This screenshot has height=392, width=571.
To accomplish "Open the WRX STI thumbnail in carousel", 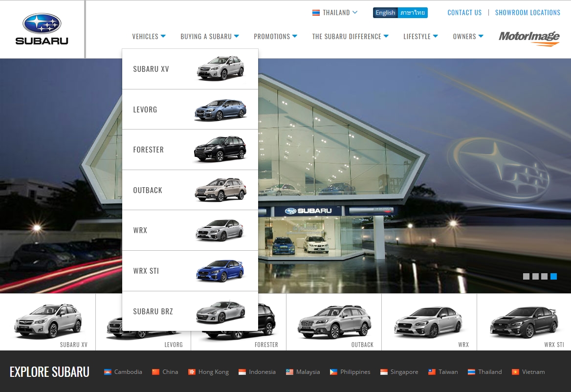I will coord(524,322).
